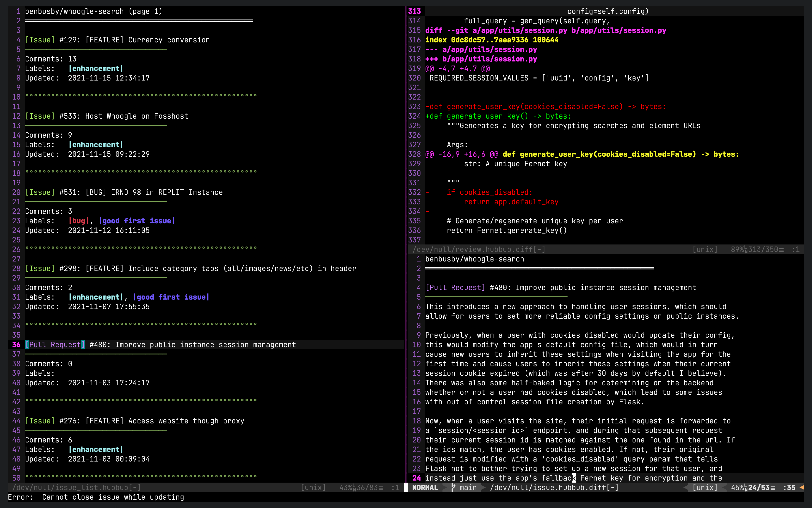Click the [unix] format indicator in the bottom-right statusline
812x508 pixels.
[x=705, y=488]
